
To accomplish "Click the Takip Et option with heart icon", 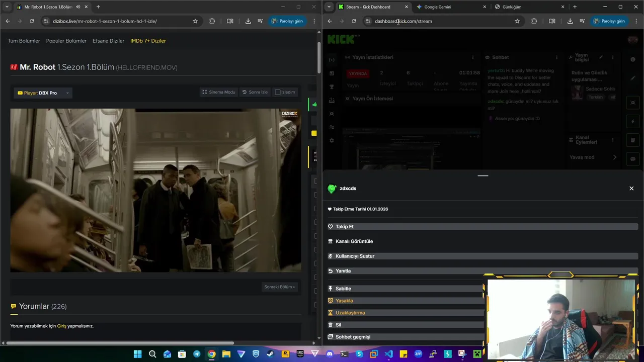I will [x=482, y=227].
